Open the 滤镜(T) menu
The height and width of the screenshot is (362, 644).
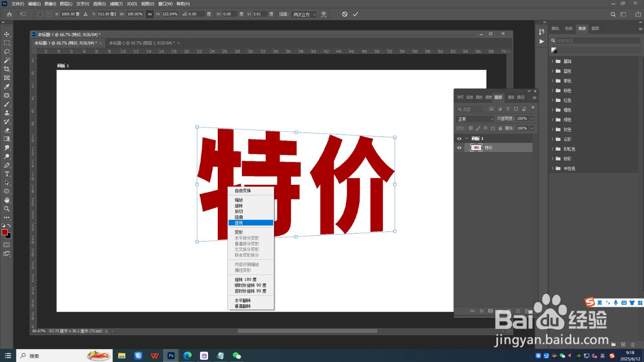click(116, 4)
